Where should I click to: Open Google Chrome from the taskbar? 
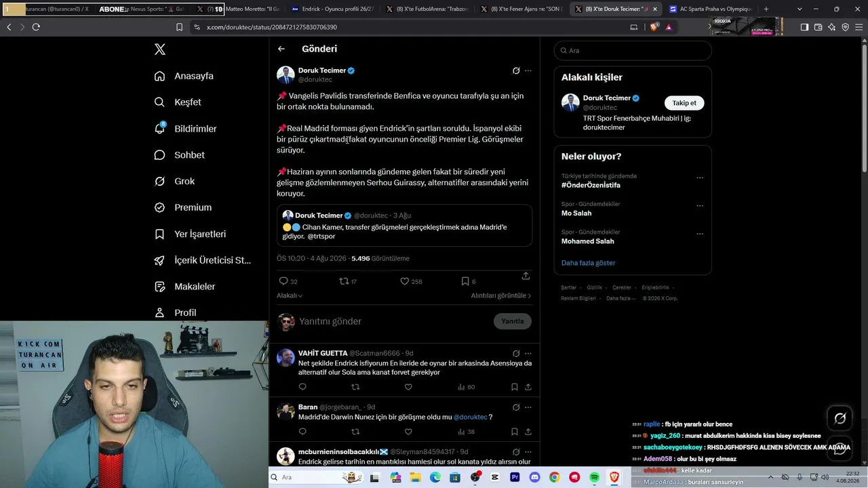tap(555, 477)
